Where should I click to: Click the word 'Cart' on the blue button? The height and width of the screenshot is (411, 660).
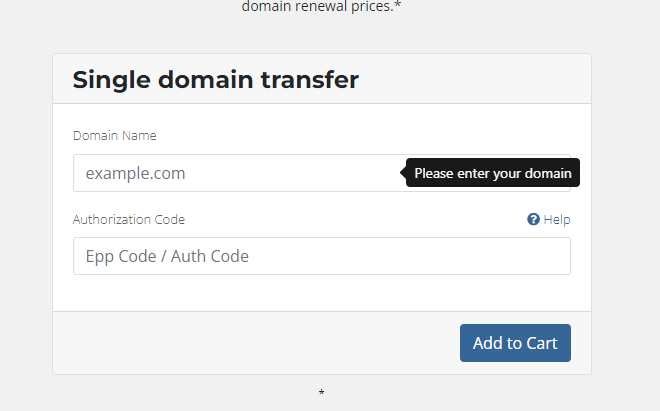tap(542, 343)
